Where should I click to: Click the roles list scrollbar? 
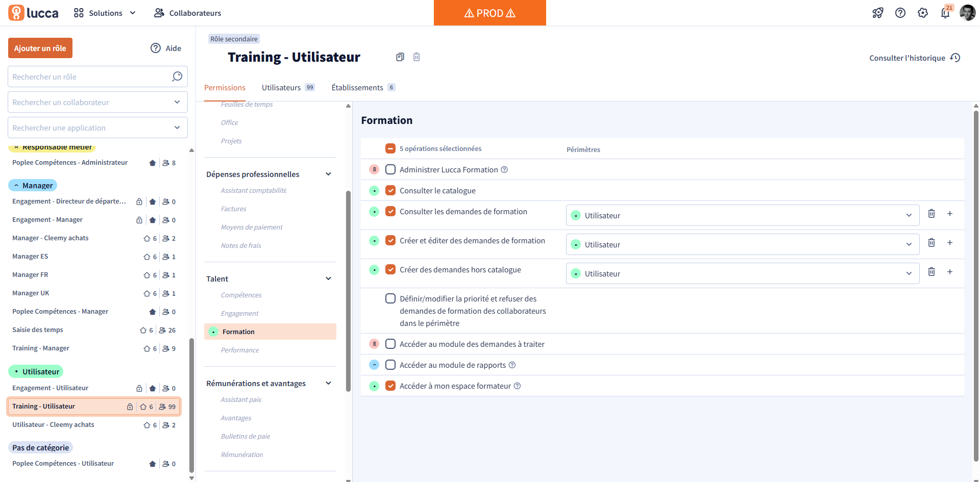pyautogui.click(x=191, y=405)
